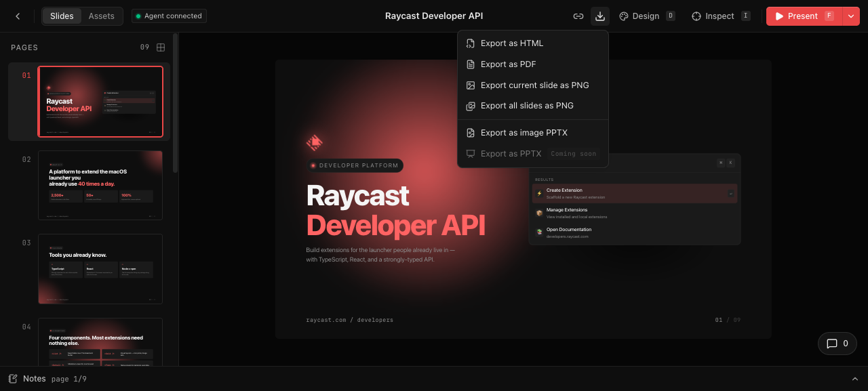This screenshot has height=391, width=868.
Task: Switch to the Slides tab
Action: (x=62, y=16)
